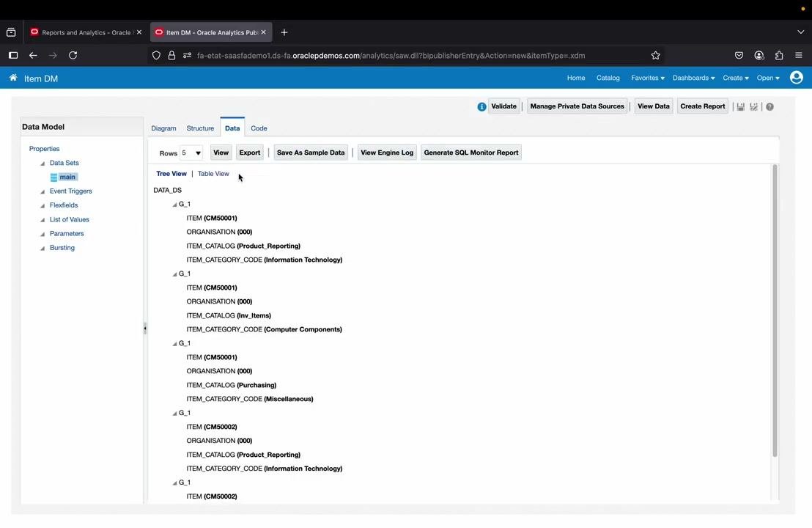Screen dimensions: 812x528
Task: Click the View Data button
Action: (654, 106)
